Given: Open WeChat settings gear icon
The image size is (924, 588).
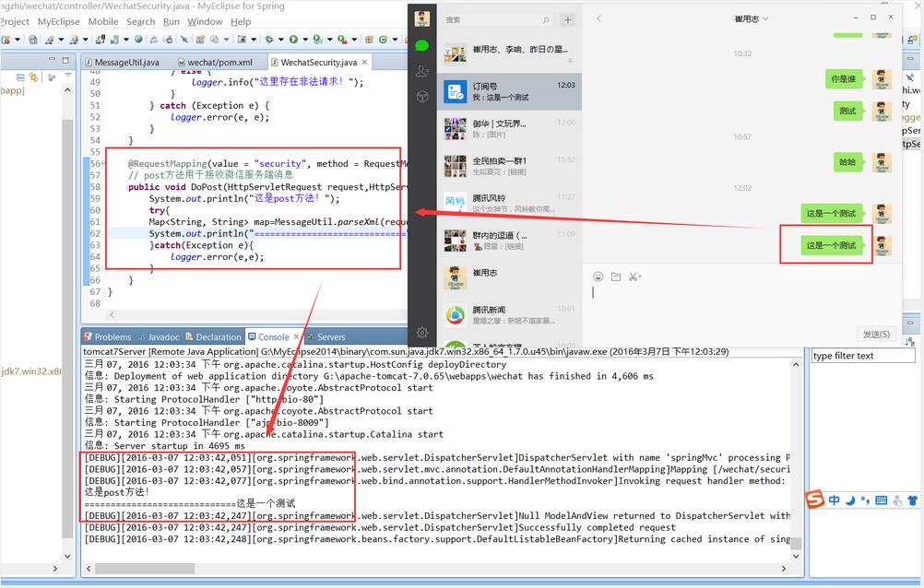Looking at the screenshot, I should (x=421, y=332).
